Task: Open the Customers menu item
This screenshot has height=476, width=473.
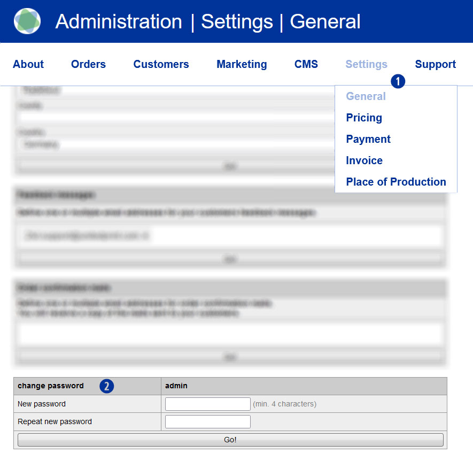Action: pos(161,64)
